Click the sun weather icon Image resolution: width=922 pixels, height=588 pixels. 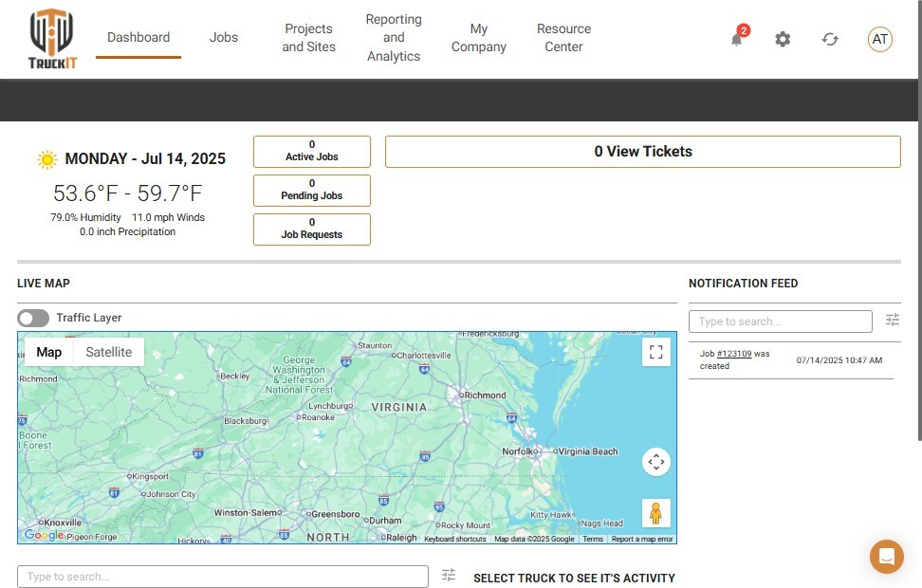[x=47, y=159]
